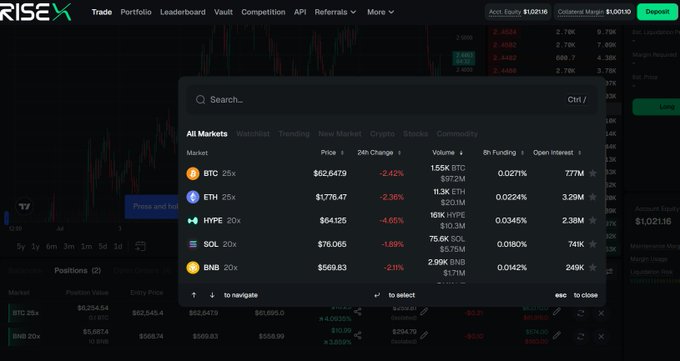
Task: Select BTC price $62,647.9 cell
Action: 330,174
